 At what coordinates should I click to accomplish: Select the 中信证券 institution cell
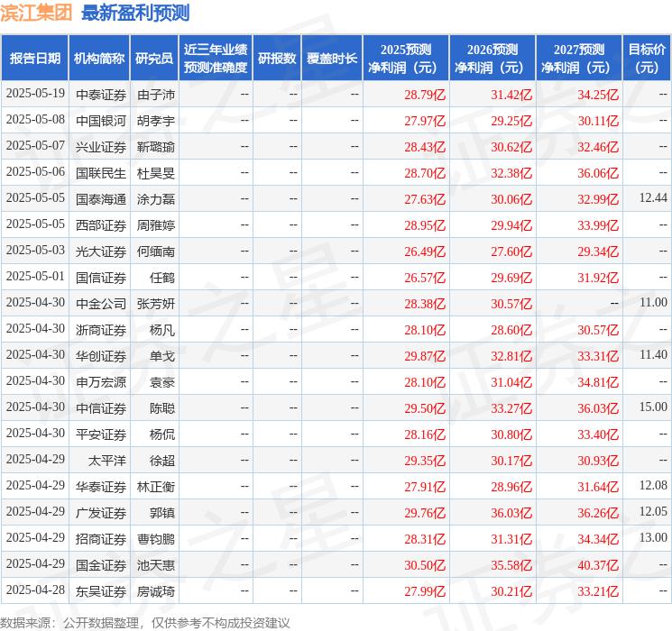(101, 408)
